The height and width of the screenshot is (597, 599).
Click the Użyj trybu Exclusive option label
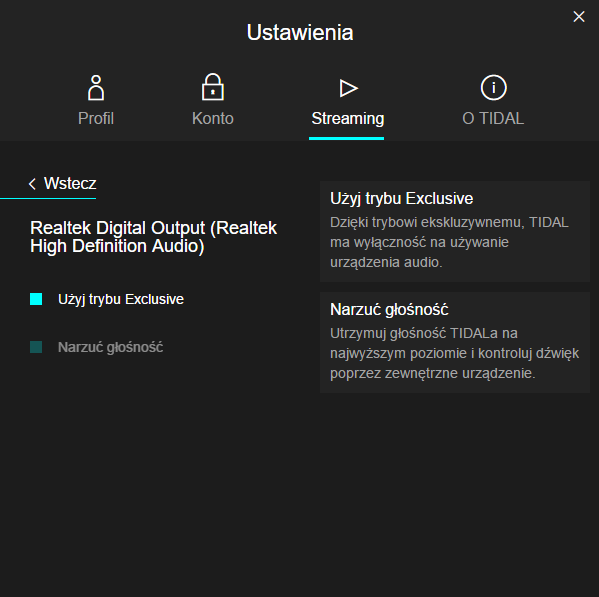(121, 299)
